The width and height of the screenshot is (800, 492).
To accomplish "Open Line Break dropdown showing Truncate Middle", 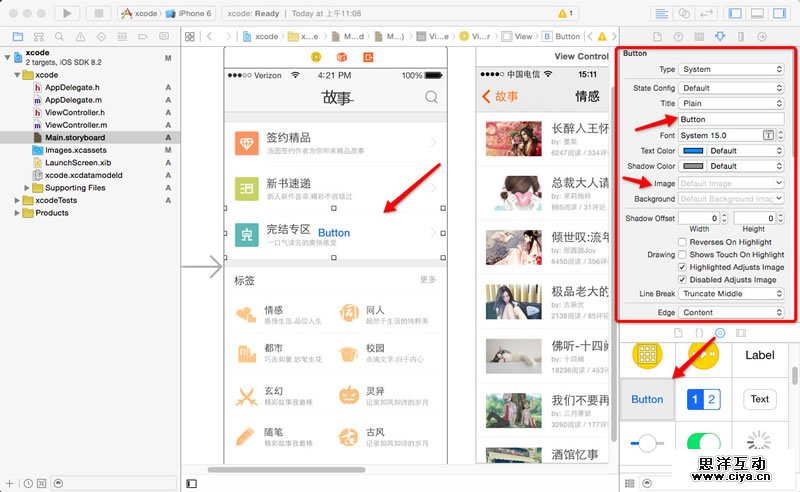I will pos(731,293).
